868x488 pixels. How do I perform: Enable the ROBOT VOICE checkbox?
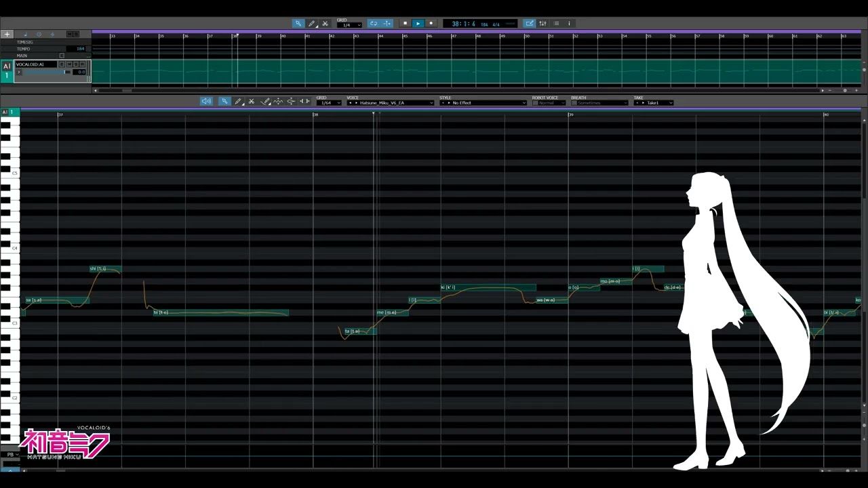(x=535, y=103)
